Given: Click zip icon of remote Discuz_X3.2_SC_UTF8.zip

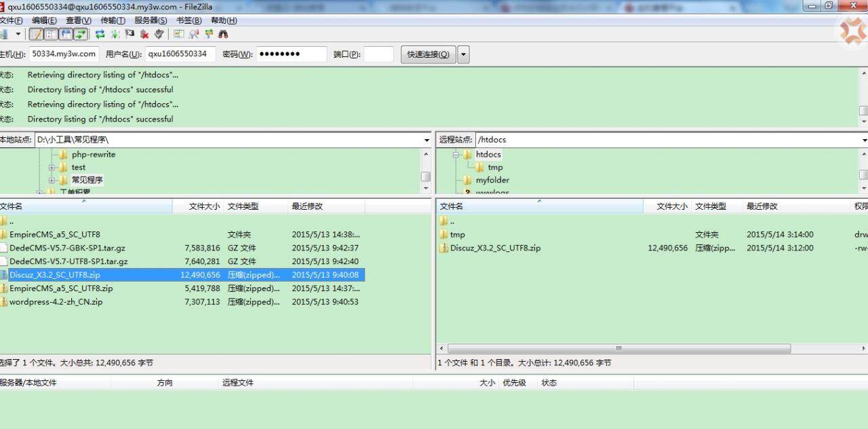Looking at the screenshot, I should click(443, 248).
